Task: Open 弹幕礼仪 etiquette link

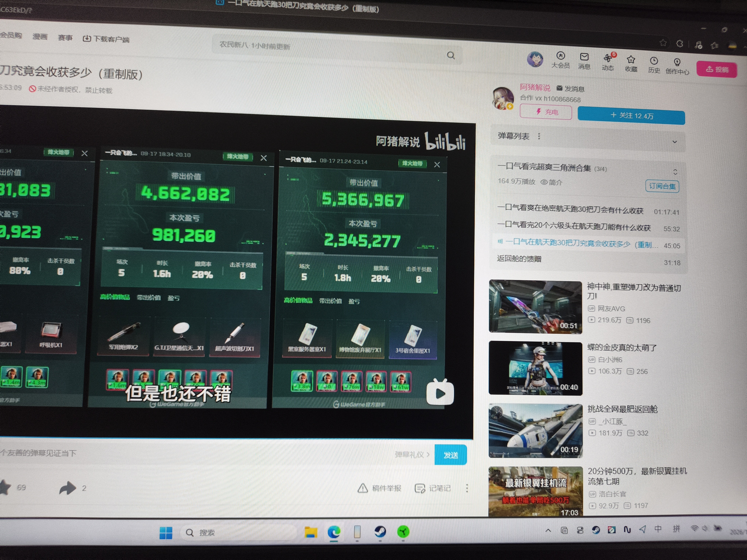Action: click(412, 454)
